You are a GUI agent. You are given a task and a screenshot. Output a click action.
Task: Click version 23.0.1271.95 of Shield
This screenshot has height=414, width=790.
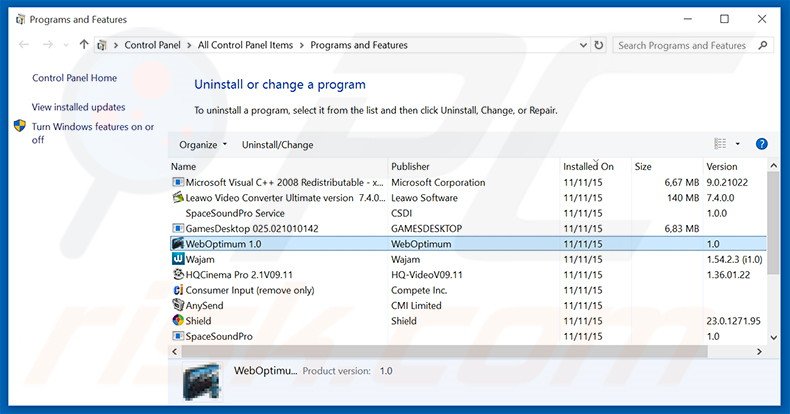point(734,321)
